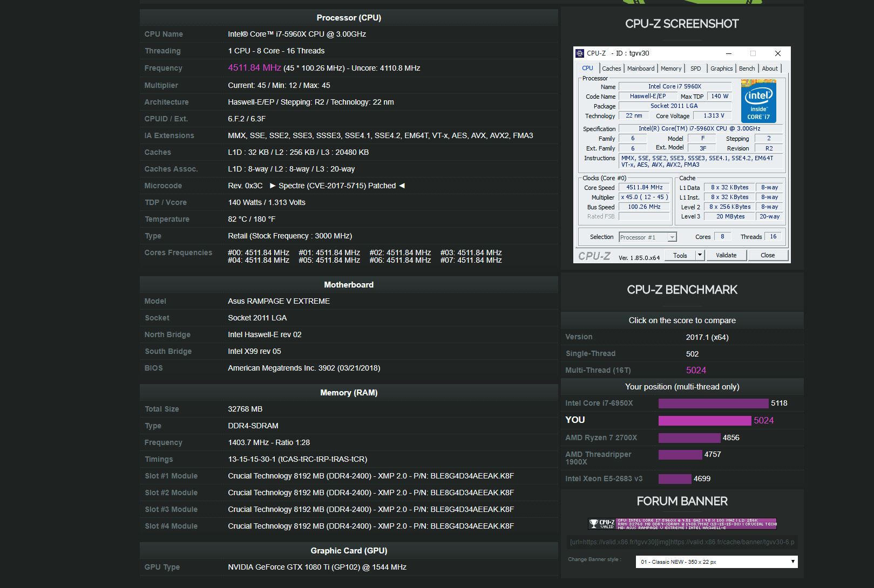The image size is (874, 588).
Task: Click the Intel X99 rev 05 South Bridge
Action: coord(254,351)
